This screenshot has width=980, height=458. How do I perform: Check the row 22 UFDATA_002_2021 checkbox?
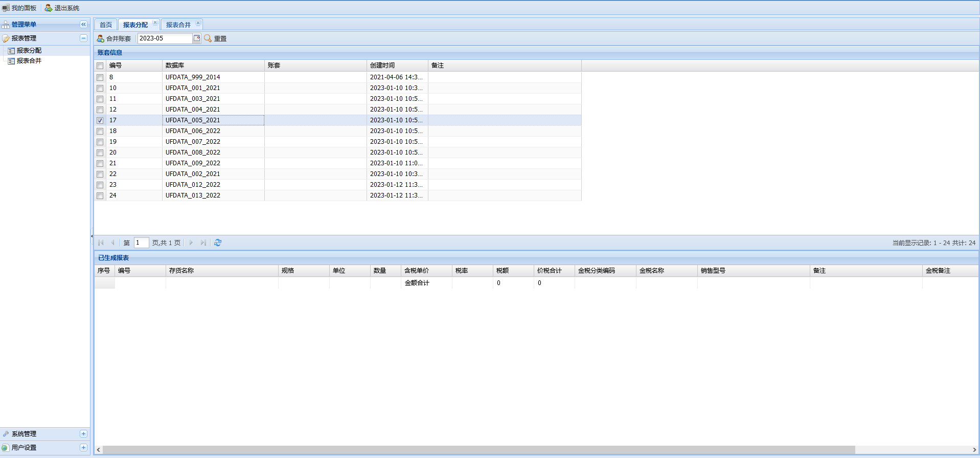[x=100, y=175]
